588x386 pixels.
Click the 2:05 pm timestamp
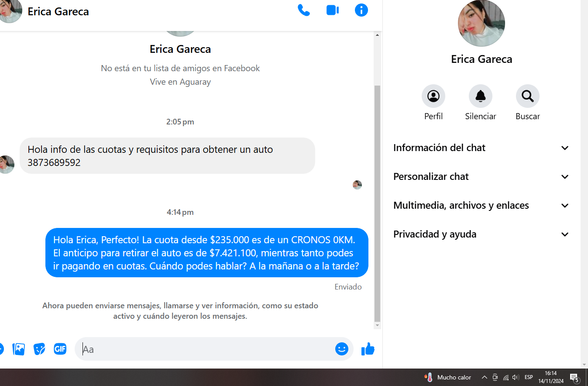tap(180, 122)
